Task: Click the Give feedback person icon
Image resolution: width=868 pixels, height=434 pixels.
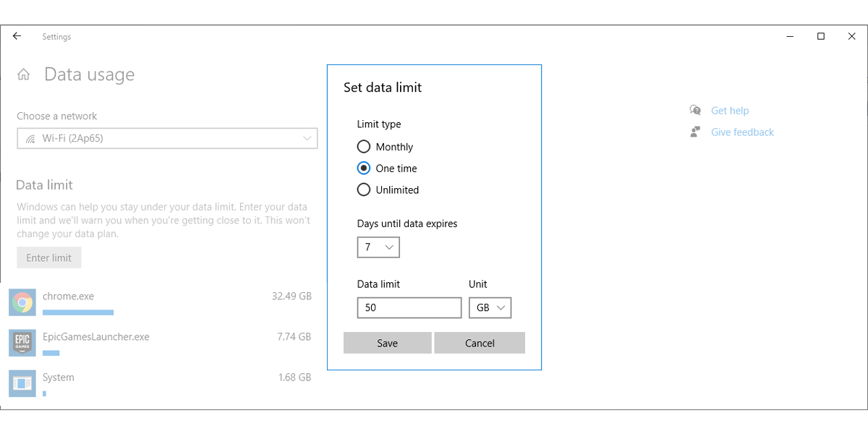Action: coord(694,132)
